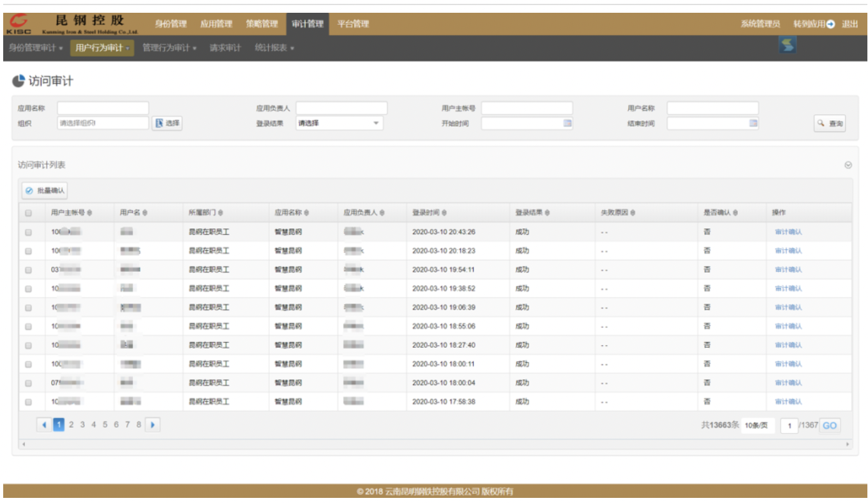Click the GO page jump button
868x503 pixels.
click(830, 426)
